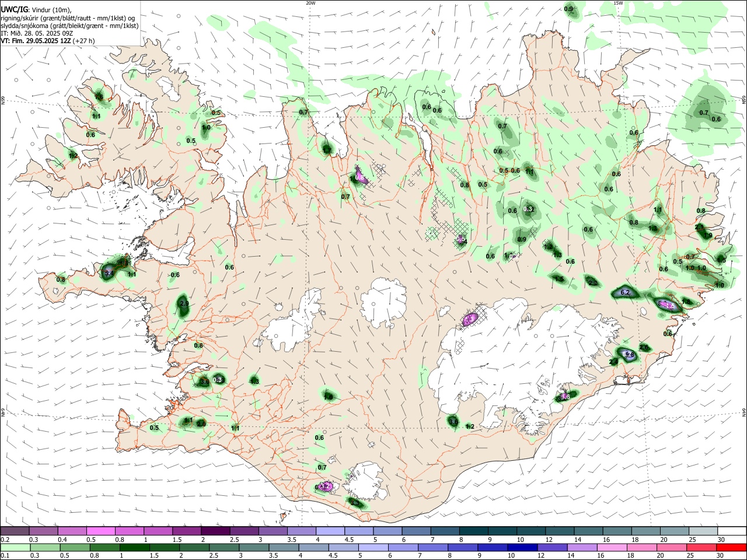
Task: Click the '20W' longitude label
Action: point(310,3)
